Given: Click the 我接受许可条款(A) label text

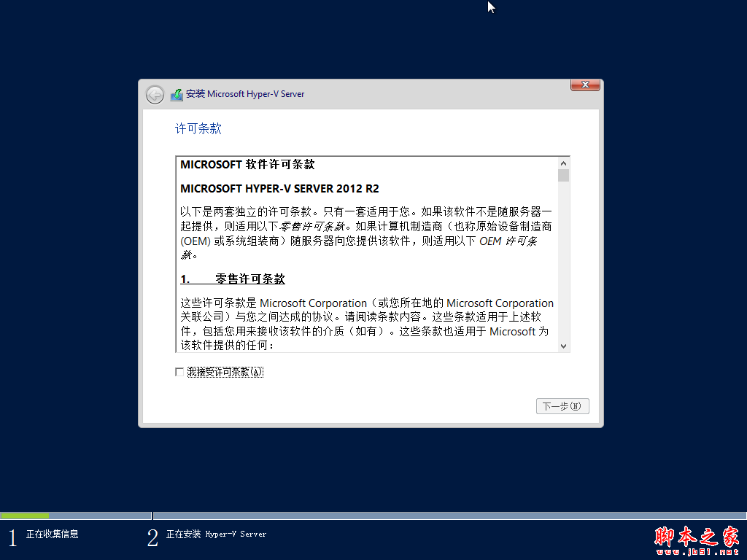Looking at the screenshot, I should 225,372.
